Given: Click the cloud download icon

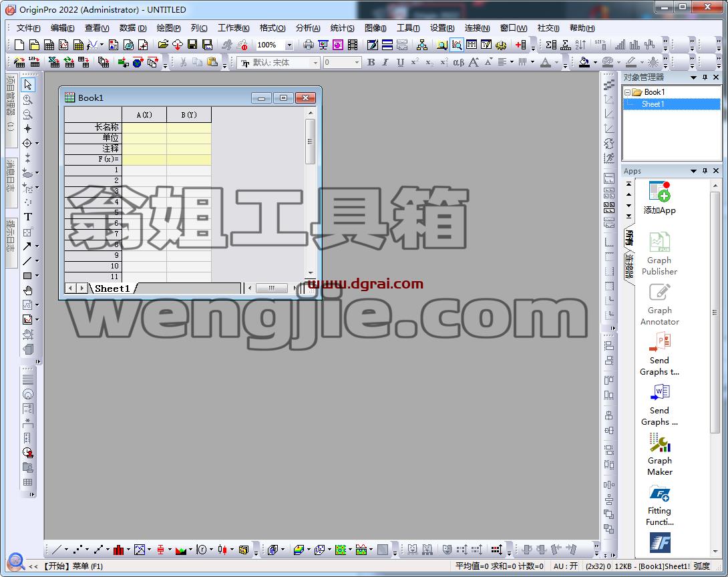Looking at the screenshot, I should pos(178,45).
